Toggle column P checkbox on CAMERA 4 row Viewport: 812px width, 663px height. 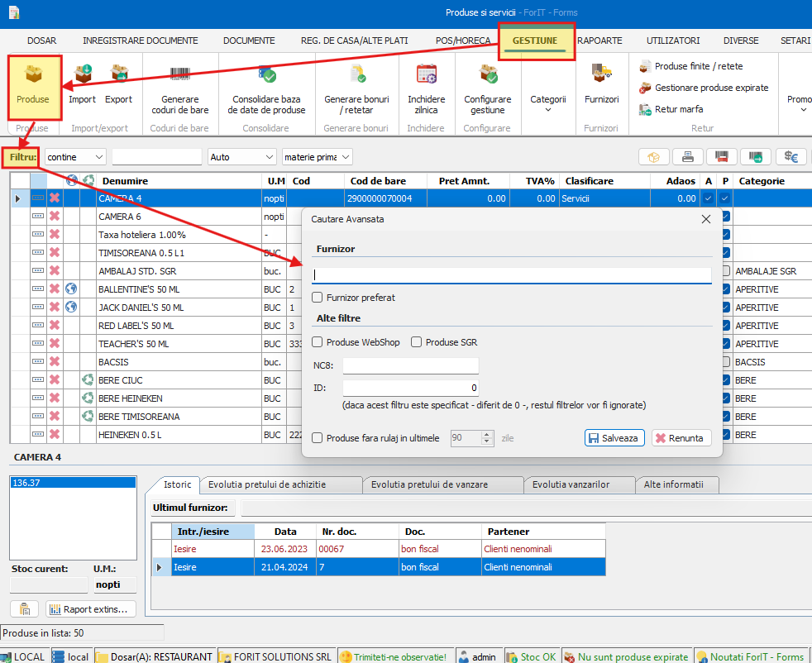click(x=725, y=198)
